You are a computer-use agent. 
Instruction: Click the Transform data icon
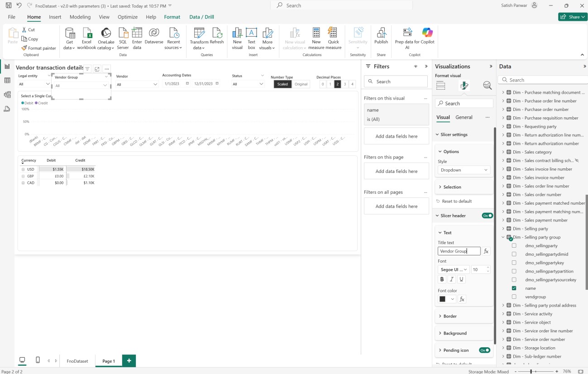(x=199, y=34)
